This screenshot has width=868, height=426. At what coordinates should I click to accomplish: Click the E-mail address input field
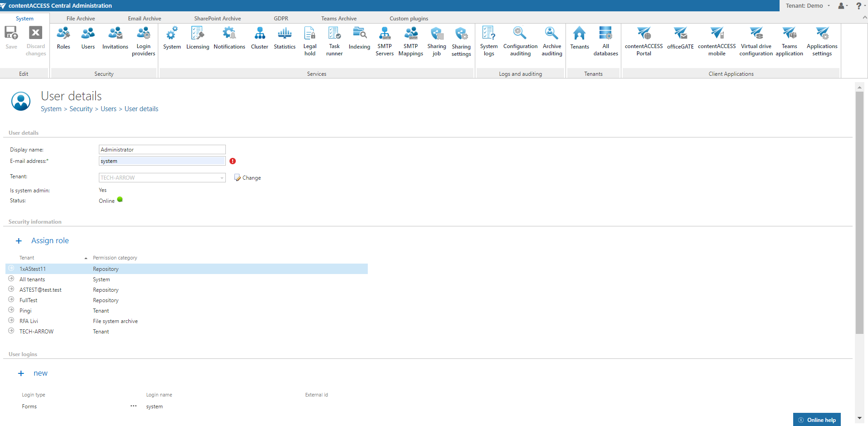click(x=162, y=161)
